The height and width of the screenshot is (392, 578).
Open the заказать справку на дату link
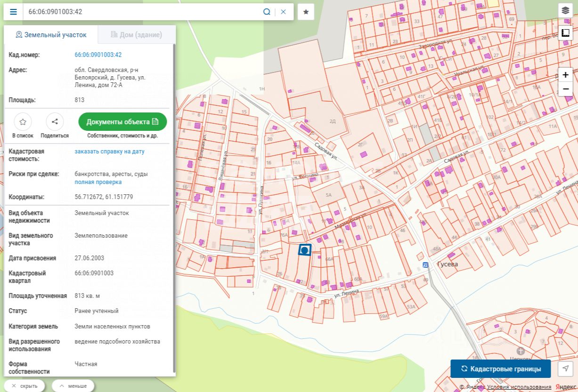tap(109, 152)
